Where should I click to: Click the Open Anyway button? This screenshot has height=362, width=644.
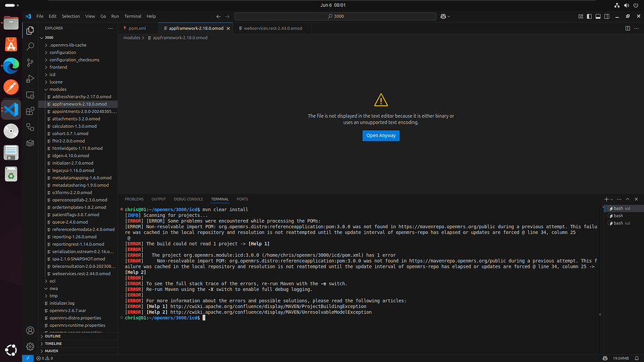[380, 135]
